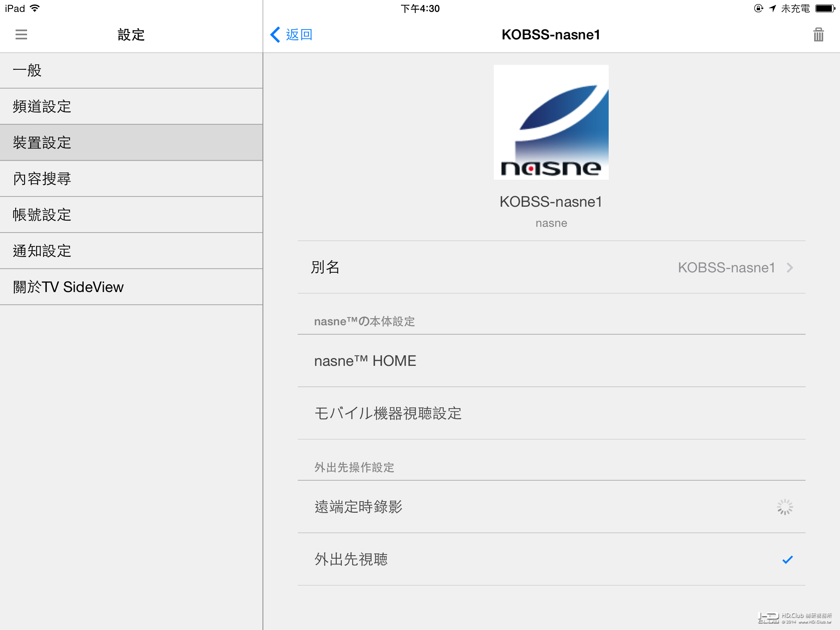Tap 返回 back link

(299, 34)
